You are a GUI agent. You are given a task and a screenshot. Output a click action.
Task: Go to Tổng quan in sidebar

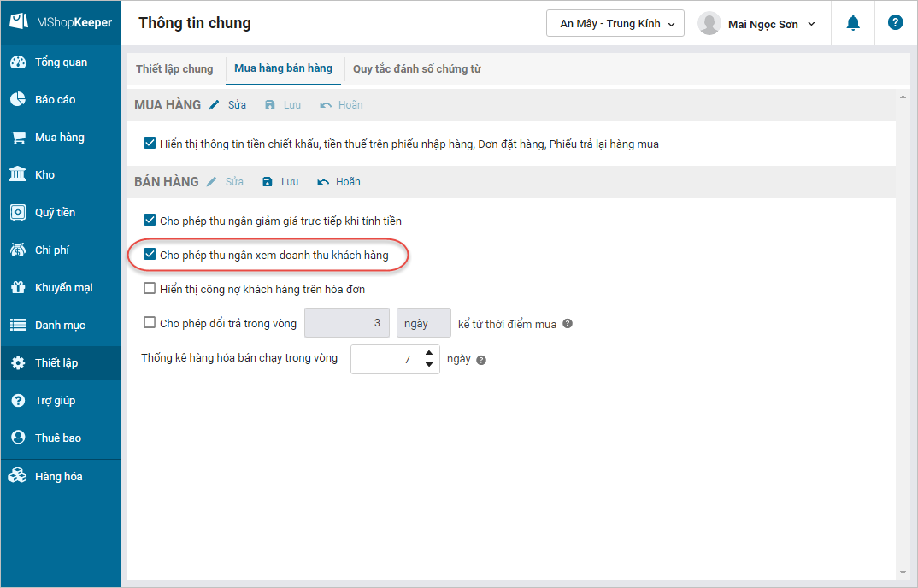(61, 62)
